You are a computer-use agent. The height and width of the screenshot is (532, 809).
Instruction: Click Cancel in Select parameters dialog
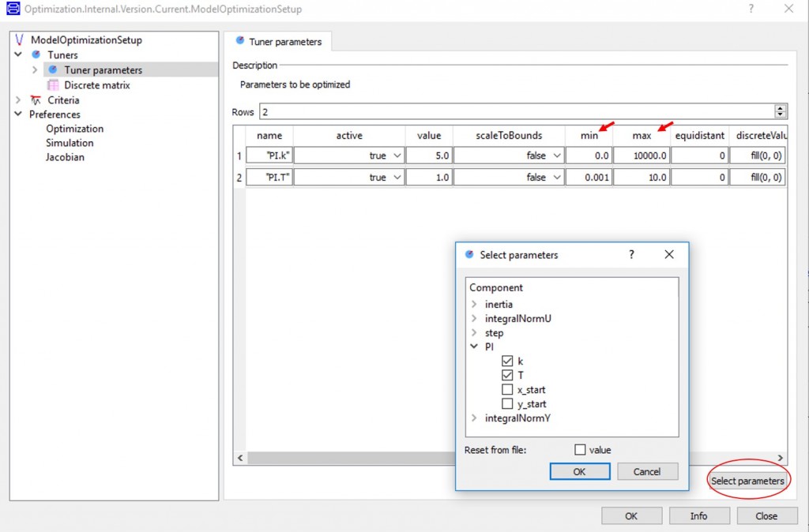[x=647, y=471]
